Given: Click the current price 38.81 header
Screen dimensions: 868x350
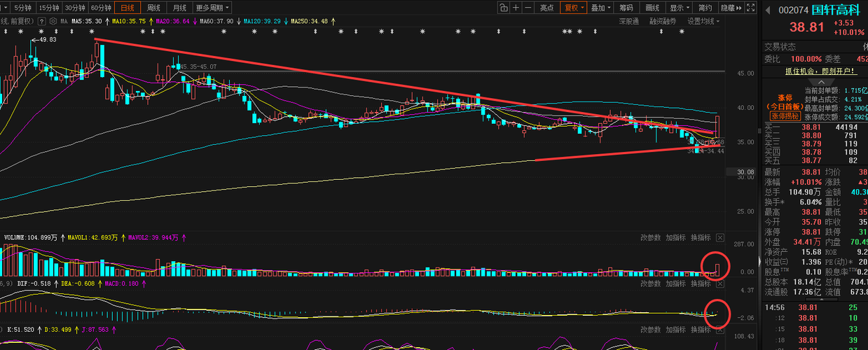Looking at the screenshot, I should [x=807, y=27].
